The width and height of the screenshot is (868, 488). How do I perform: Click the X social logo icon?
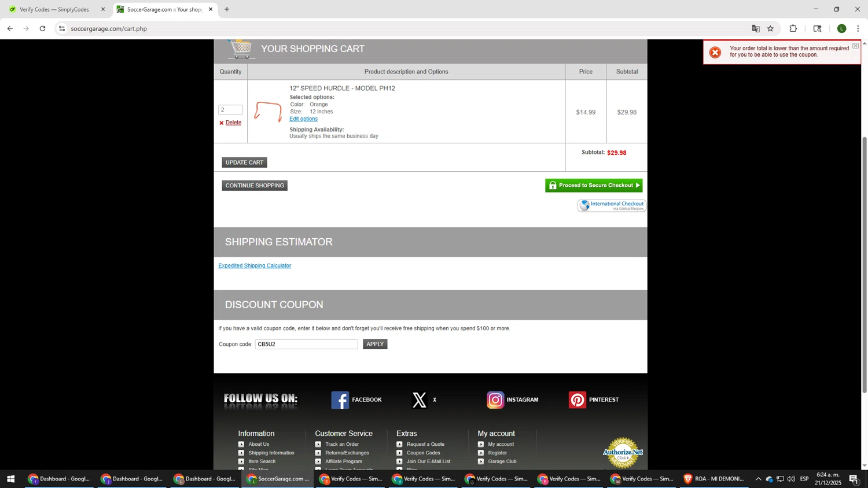[420, 400]
